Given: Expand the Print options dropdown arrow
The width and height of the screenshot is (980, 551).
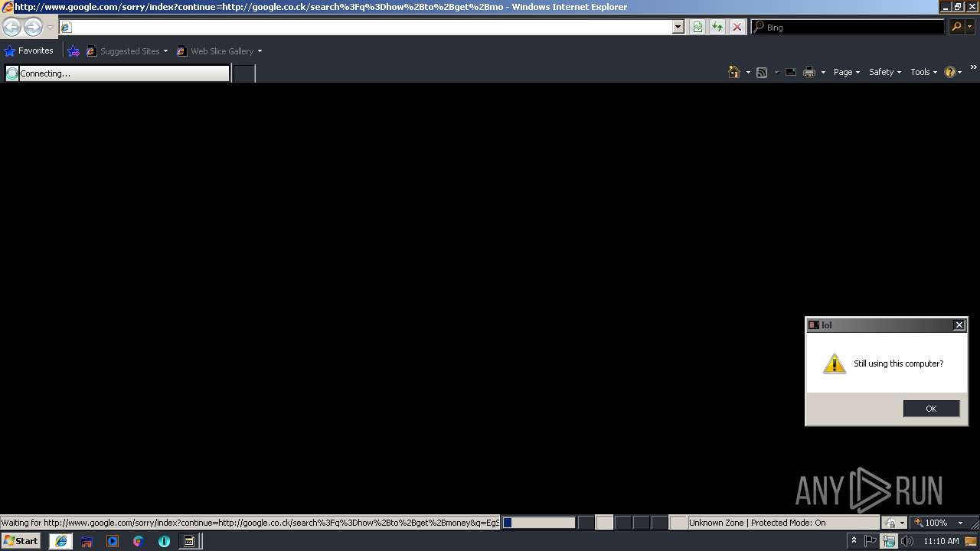Looking at the screenshot, I should coord(823,72).
